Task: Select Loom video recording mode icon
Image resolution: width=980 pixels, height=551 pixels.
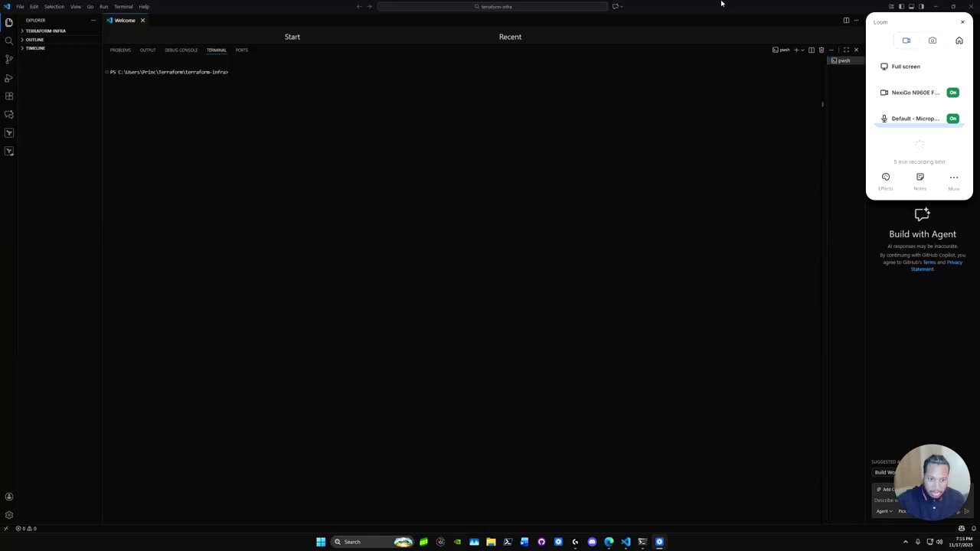Action: 906,41
